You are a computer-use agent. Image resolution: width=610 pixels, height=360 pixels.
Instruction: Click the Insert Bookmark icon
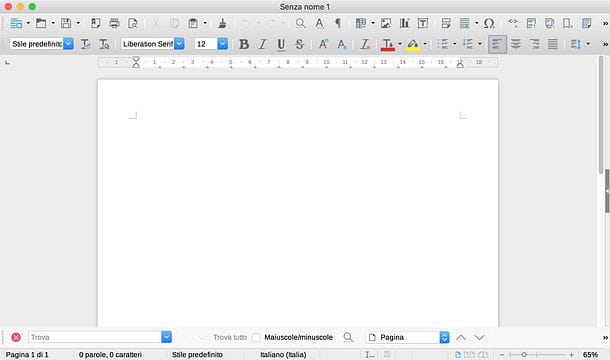568,23
